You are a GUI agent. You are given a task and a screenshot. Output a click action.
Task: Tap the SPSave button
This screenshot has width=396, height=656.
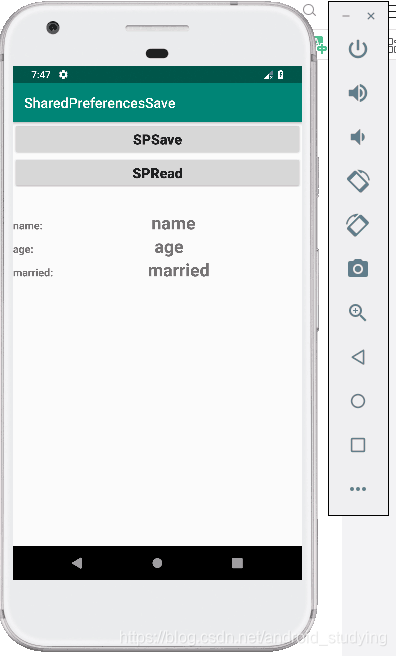[x=157, y=139]
